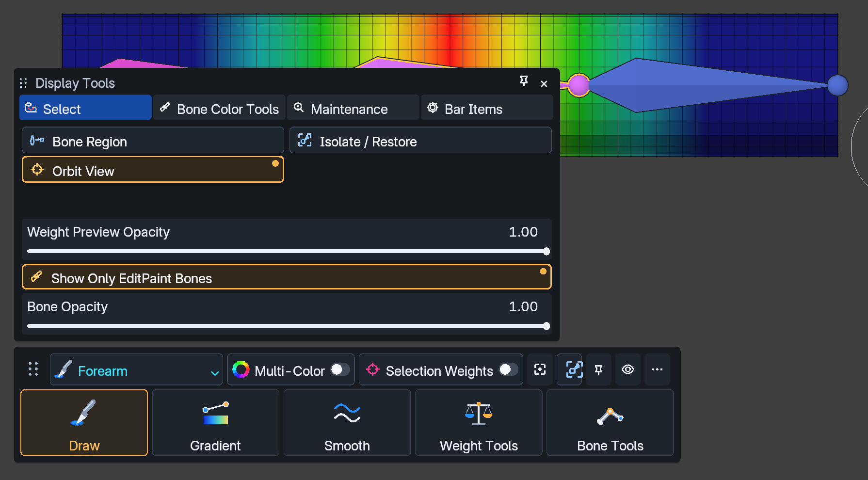
Task: Click the Isolate / Restore button
Action: click(420, 140)
